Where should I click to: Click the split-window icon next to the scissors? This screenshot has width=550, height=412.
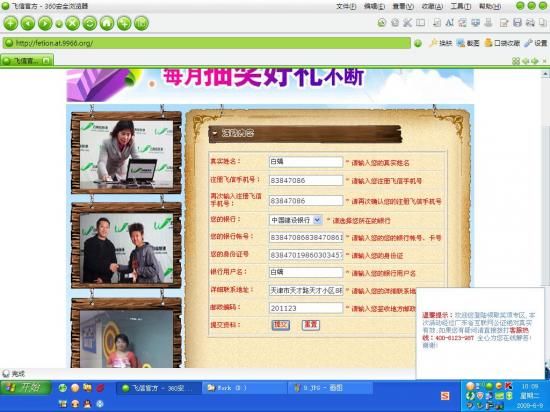click(x=420, y=23)
